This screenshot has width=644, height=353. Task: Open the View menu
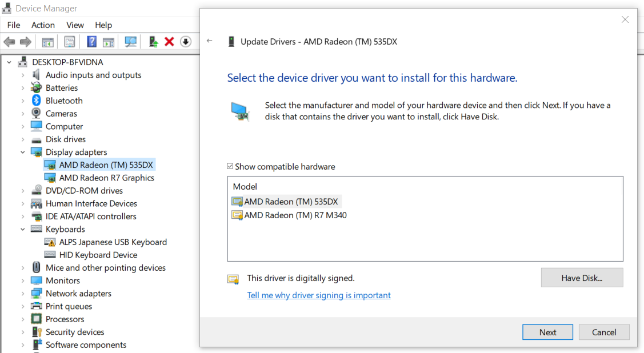75,25
